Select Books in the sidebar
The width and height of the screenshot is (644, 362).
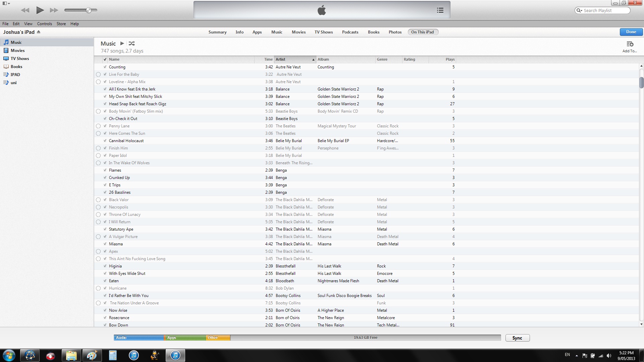pos(47,66)
